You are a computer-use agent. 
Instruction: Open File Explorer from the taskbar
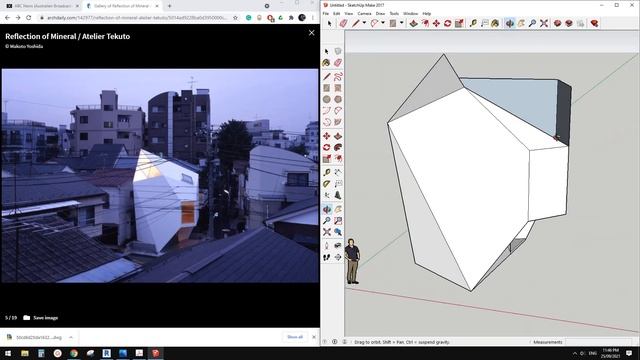pyautogui.click(x=25, y=353)
